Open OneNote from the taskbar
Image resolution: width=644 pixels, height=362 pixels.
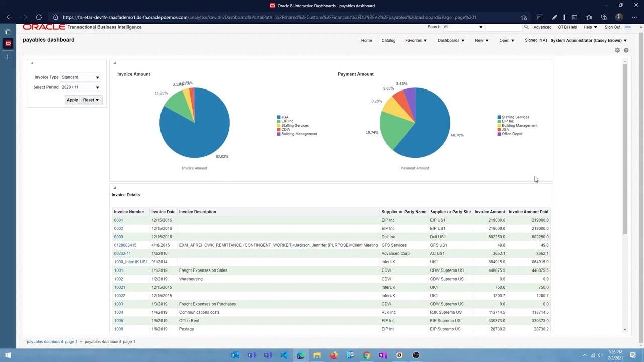coord(382,355)
